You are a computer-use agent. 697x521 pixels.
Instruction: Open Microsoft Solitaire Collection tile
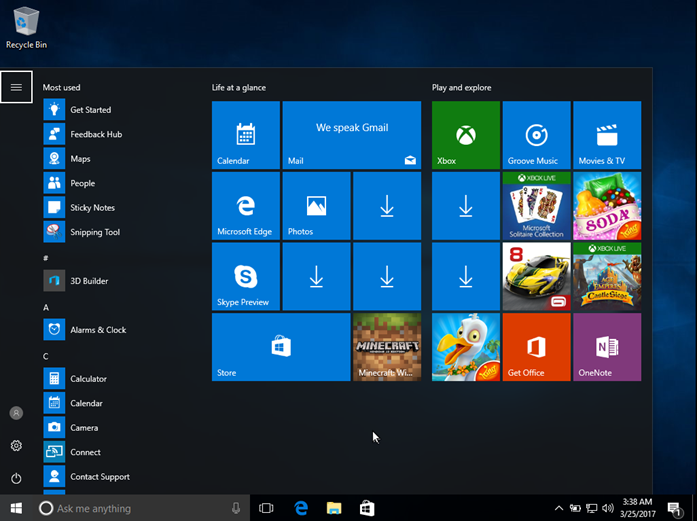[x=537, y=206]
